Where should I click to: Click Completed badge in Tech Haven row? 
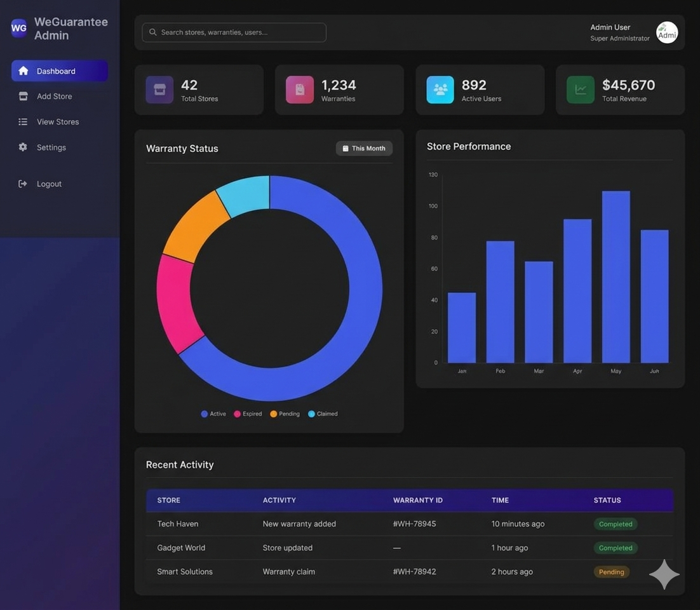click(615, 524)
